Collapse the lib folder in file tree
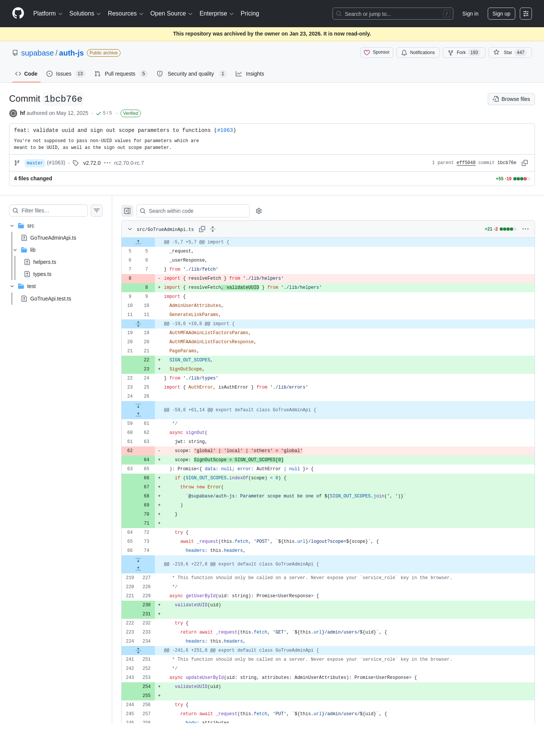 [x=15, y=250]
